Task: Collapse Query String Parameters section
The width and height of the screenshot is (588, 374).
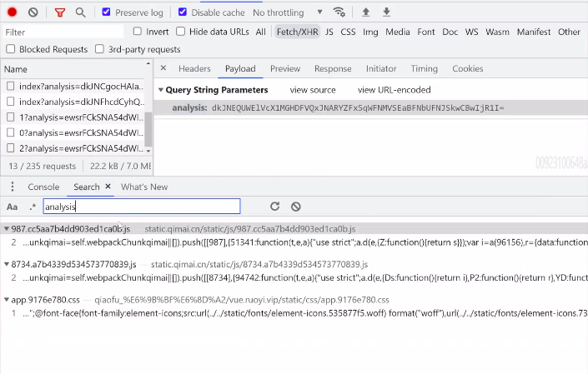Action: [161, 90]
